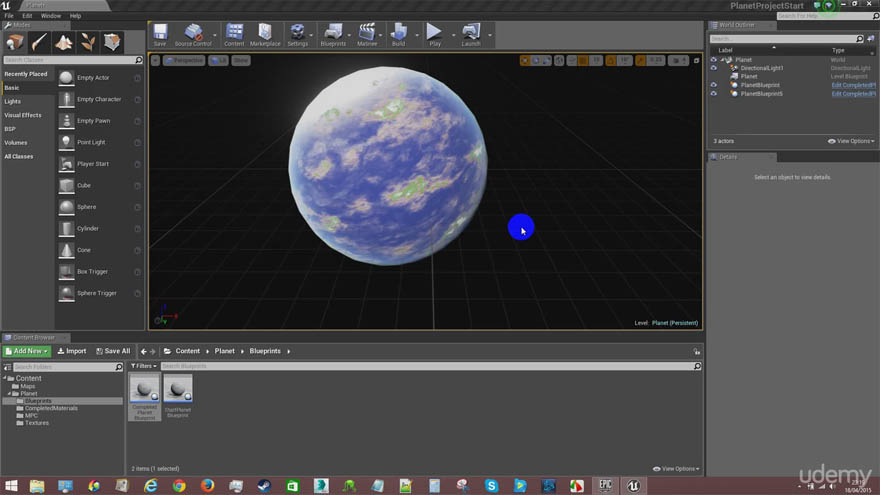Click the Save toolbar icon
The image size is (880, 495).
pyautogui.click(x=160, y=34)
